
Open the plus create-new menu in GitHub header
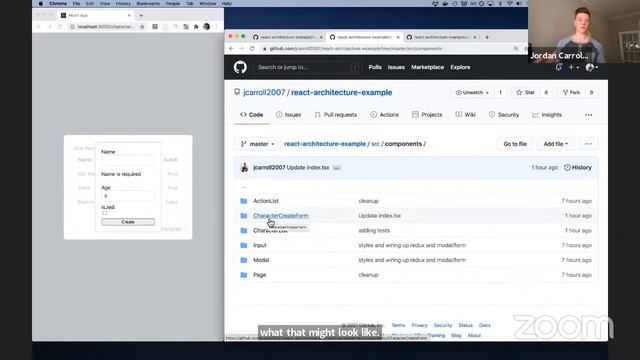click(573, 67)
